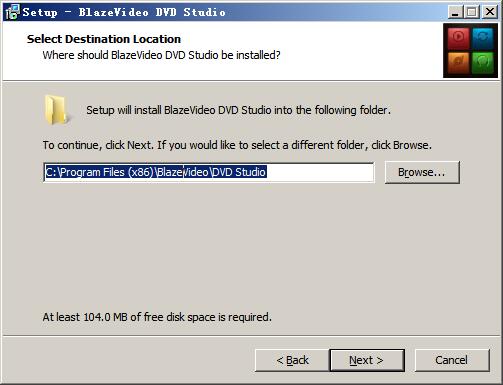Image resolution: width=503 pixels, height=385 pixels.
Task: Click the 'Where should BlazeVideo DVD Studio be installed?' text
Action: click(161, 55)
